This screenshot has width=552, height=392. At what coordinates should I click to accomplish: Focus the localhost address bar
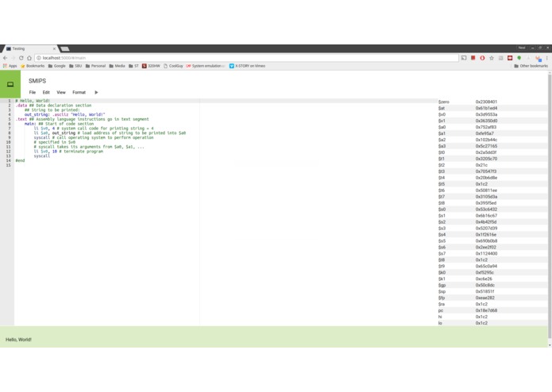tap(246, 58)
